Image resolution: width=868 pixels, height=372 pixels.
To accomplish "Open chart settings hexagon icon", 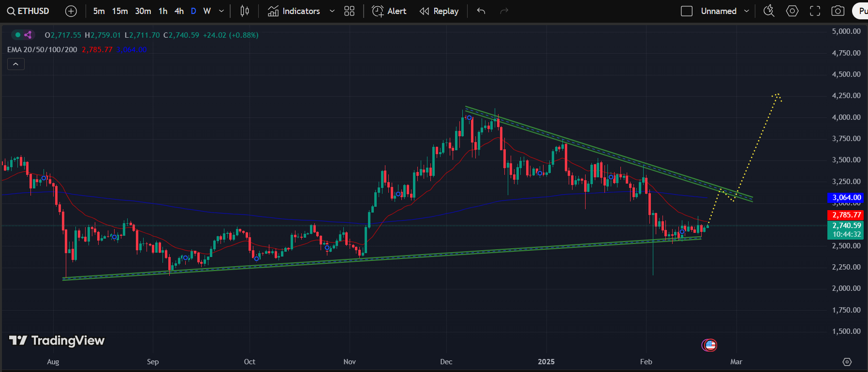I will (792, 11).
